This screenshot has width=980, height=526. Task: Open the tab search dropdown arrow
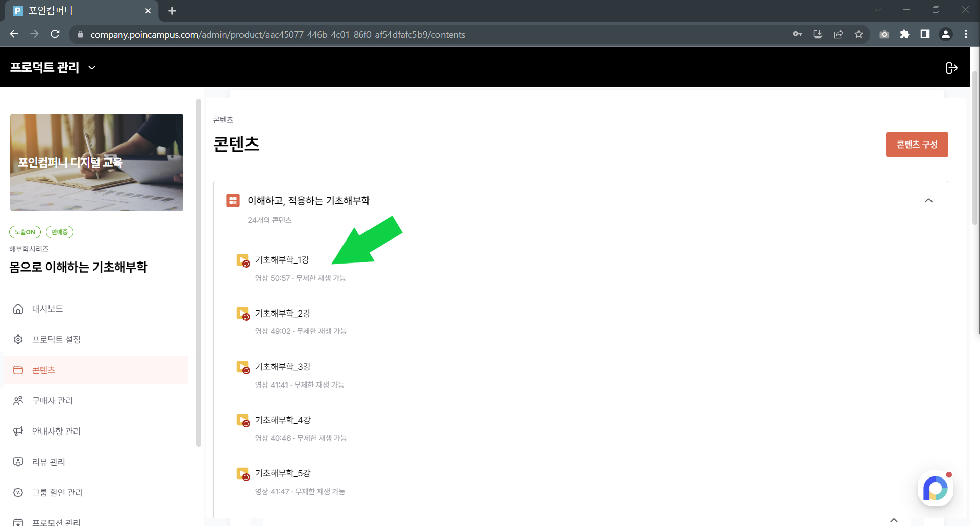[x=878, y=10]
